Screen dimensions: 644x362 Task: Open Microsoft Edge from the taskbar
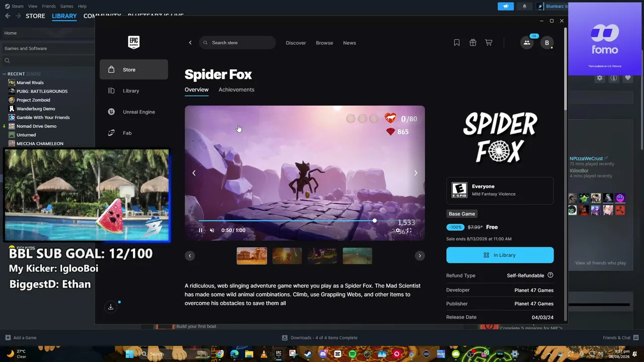tap(234, 354)
